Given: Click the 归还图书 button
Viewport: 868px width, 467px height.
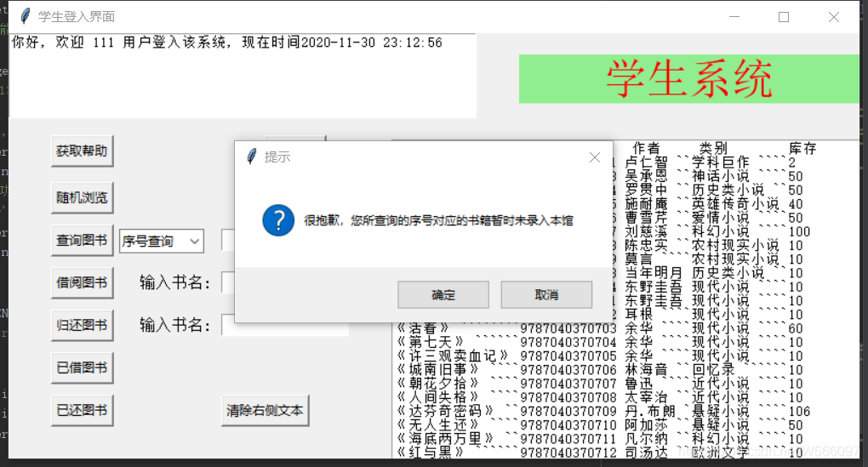Looking at the screenshot, I should point(82,325).
